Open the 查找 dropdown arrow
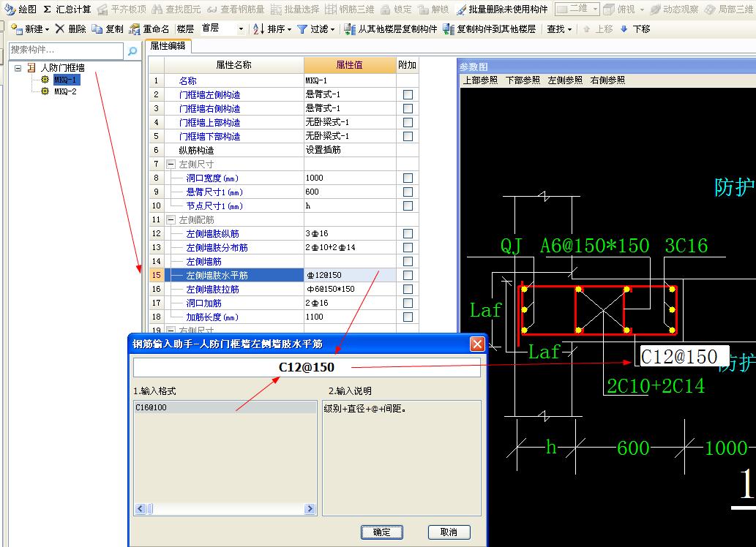This screenshot has height=547, width=756. click(x=570, y=29)
